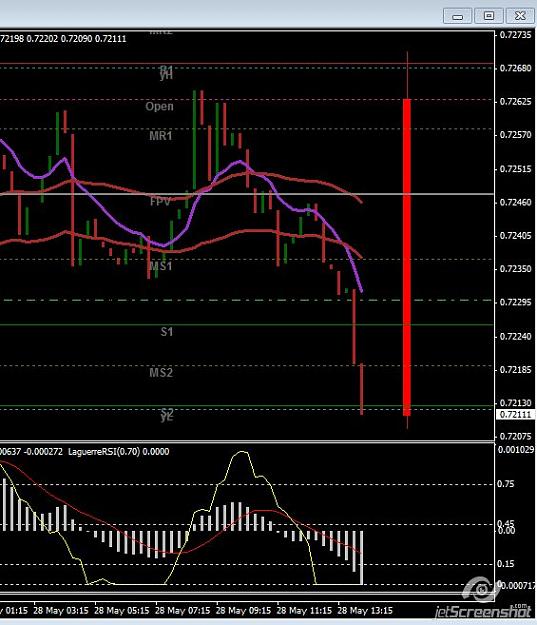The width and height of the screenshot is (537, 625).
Task: Click the 0.72680 price axis value
Action: (x=515, y=68)
